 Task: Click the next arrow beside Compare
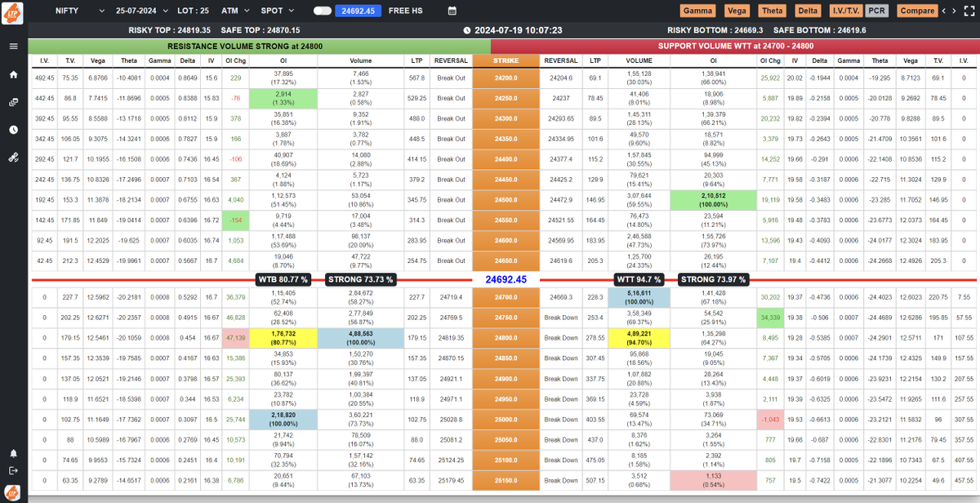click(x=955, y=11)
